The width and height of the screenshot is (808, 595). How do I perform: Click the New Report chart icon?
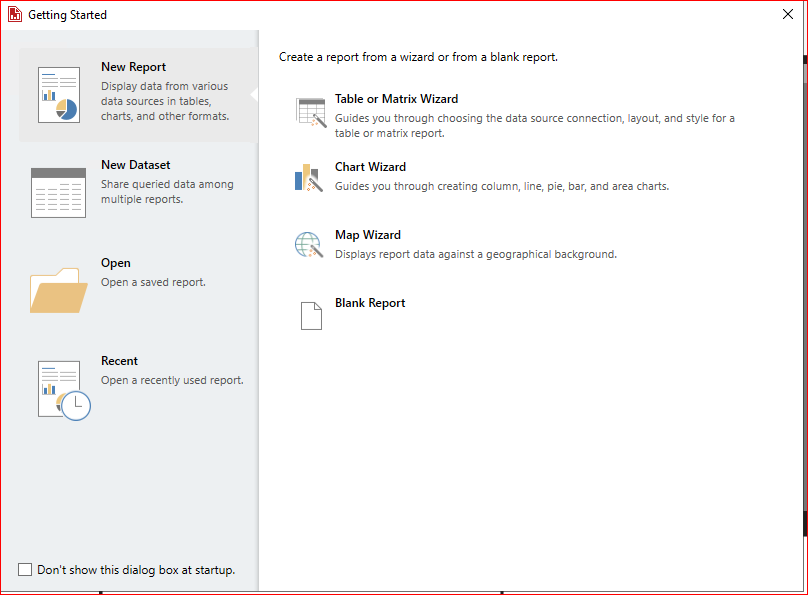pos(58,95)
